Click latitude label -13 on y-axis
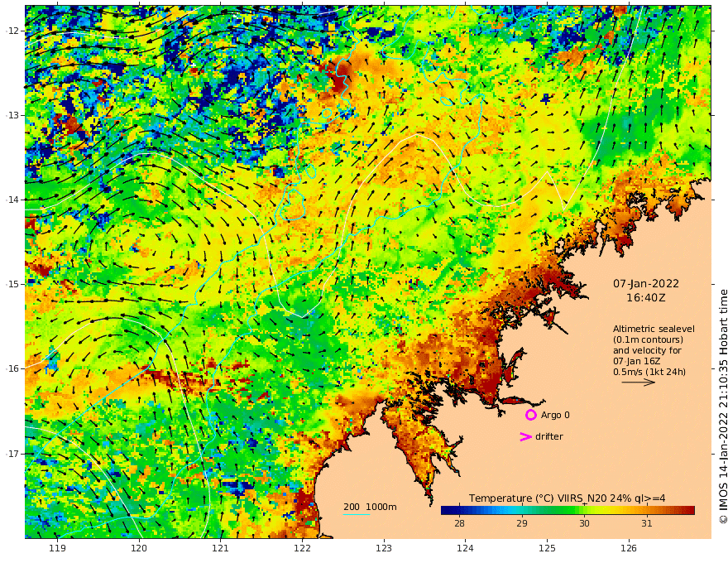728x563 pixels. tap(12, 115)
